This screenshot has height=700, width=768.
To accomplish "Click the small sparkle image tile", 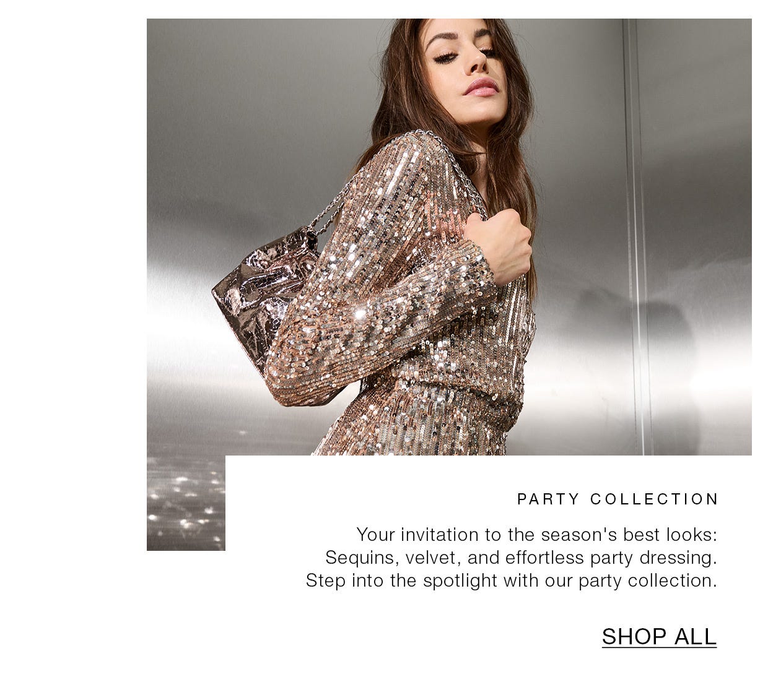I will pos(186,503).
